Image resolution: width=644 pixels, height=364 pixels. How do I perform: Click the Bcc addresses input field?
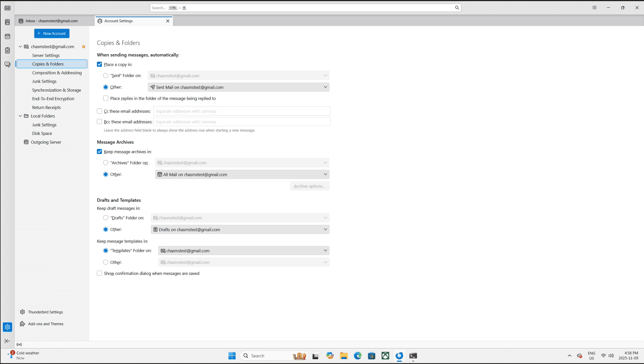[x=242, y=122]
